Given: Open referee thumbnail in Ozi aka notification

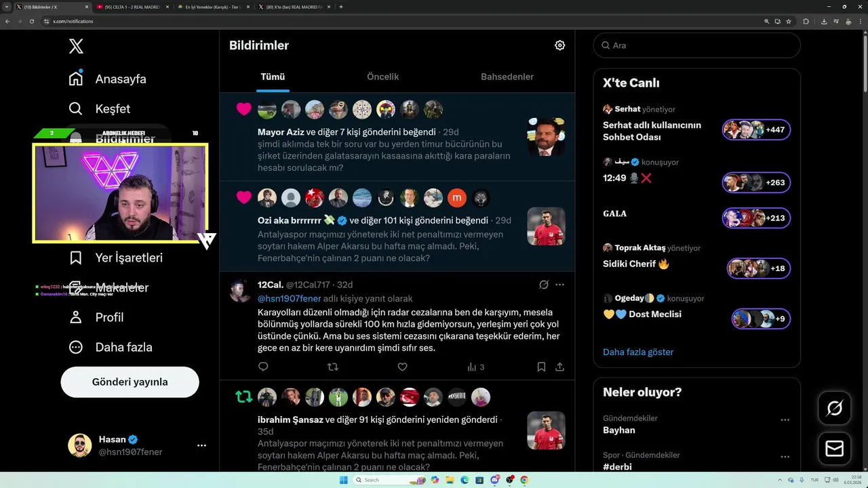Looking at the screenshot, I should tap(546, 226).
